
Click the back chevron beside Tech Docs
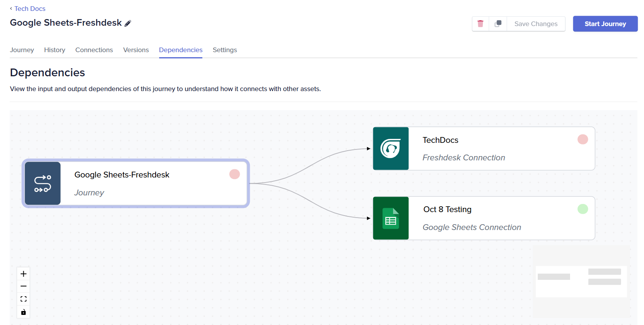click(x=11, y=8)
